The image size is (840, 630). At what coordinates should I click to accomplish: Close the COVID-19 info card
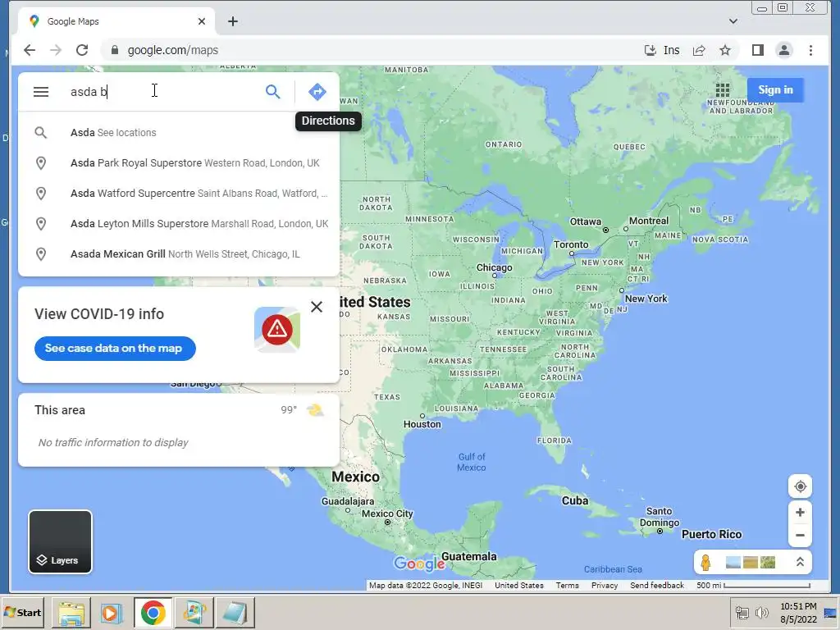coord(317,307)
